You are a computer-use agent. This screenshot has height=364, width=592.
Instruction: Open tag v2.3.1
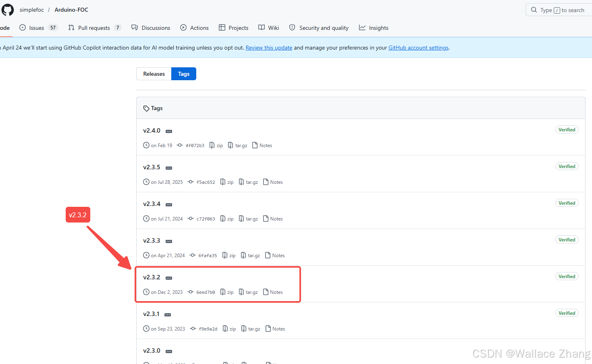(x=151, y=314)
